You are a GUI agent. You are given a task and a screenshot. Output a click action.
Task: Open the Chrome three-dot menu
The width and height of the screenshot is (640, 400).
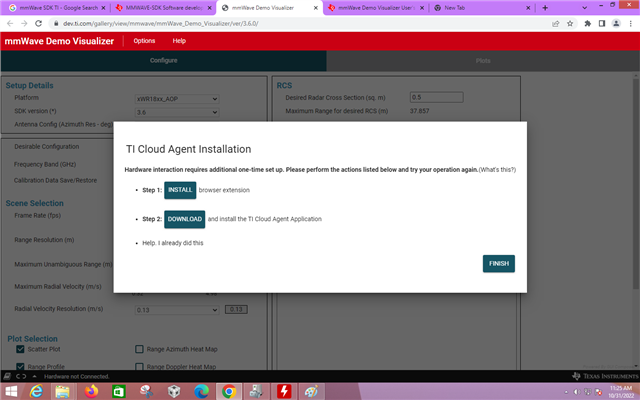[631, 24]
